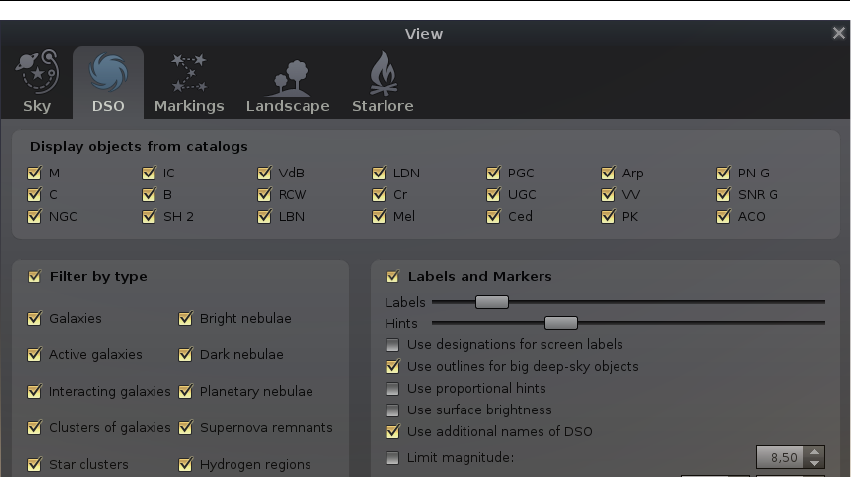
Task: Uncheck the Labels and Markers group
Action: point(392,277)
